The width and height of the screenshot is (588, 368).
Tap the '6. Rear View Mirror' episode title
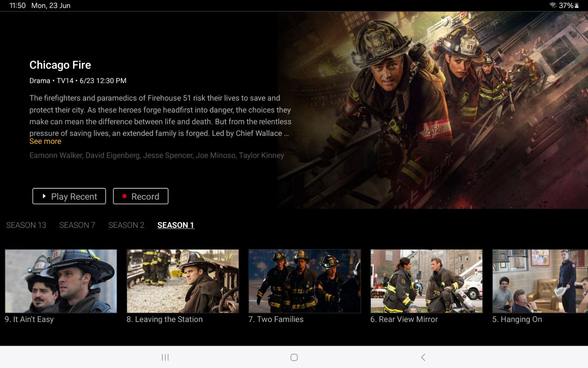404,319
